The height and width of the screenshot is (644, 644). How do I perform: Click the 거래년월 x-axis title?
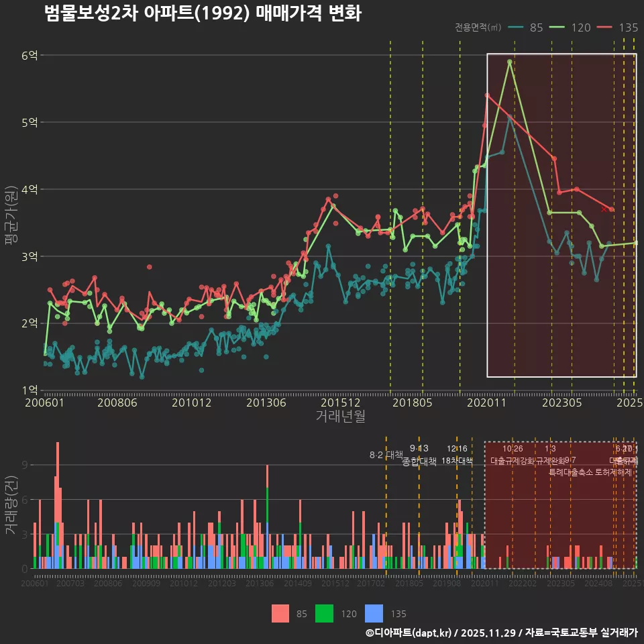[x=340, y=416]
